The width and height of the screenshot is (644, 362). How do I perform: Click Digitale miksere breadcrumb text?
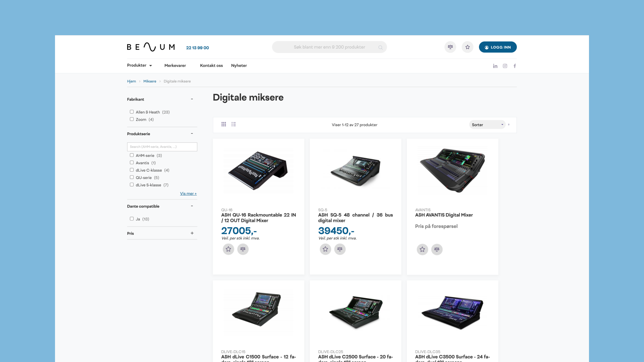[x=177, y=81]
